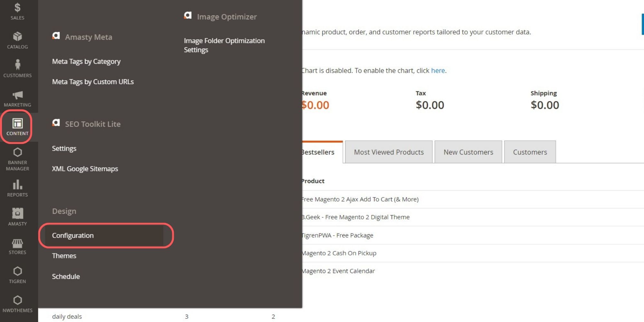Select TigrenPWA - Free Package row
Screen dimensions: 644x322
(x=473, y=235)
